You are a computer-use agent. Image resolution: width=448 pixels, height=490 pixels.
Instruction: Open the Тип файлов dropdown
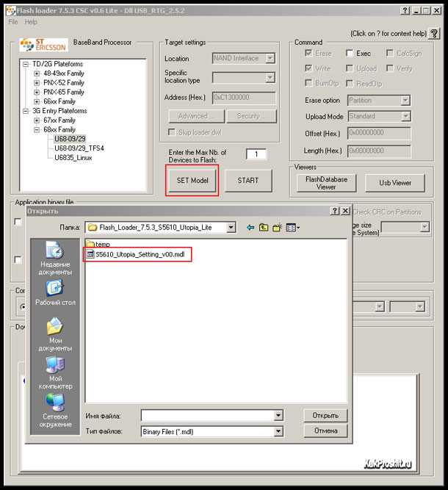[x=278, y=432]
